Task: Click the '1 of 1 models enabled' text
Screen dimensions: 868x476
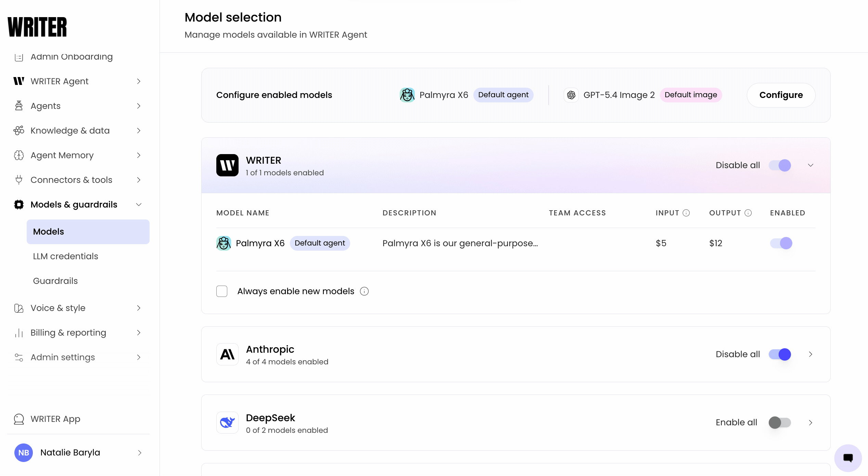Action: [285, 173]
